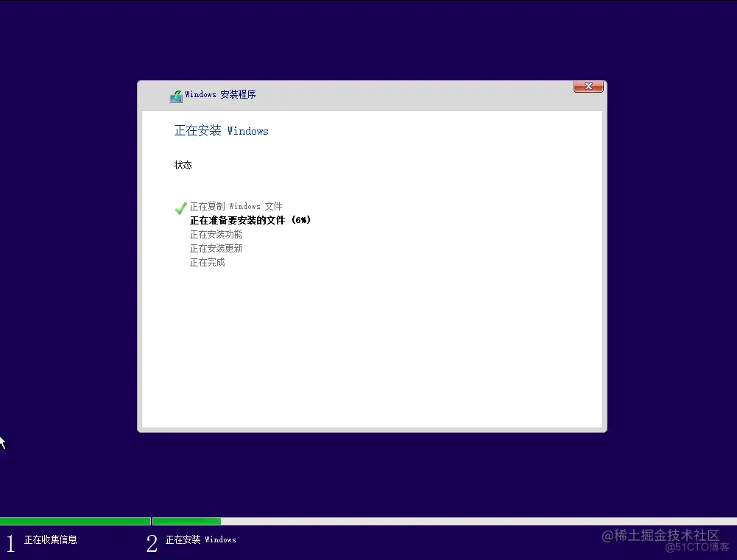
Task: Click the 正在完成 status line
Action: 207,262
